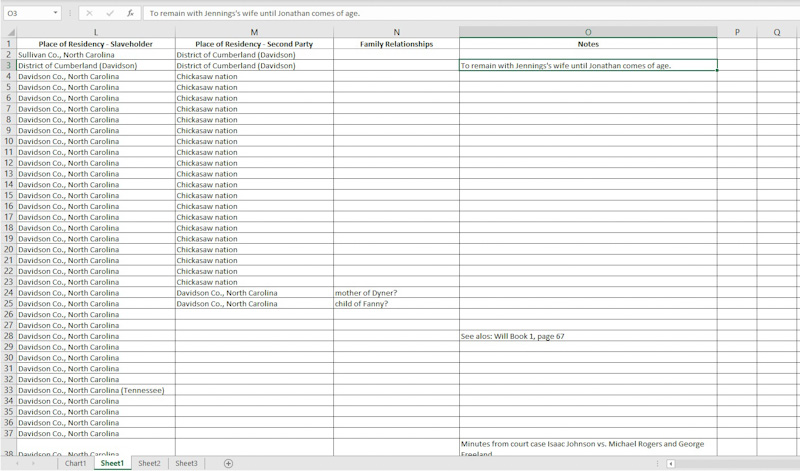
Task: Select column N header
Action: click(x=396, y=32)
